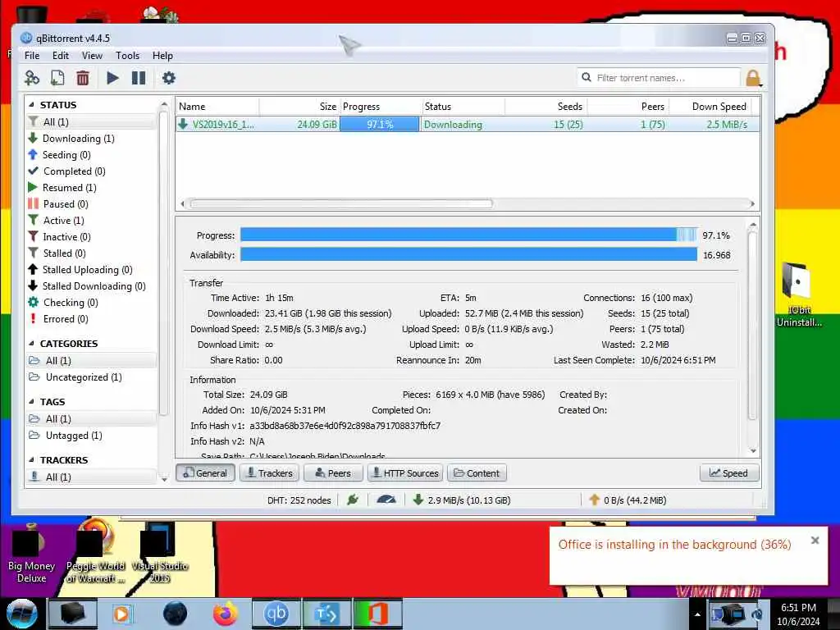The height and width of the screenshot is (630, 840).
Task: Click the search magnifier icon in filter box
Action: 587,78
